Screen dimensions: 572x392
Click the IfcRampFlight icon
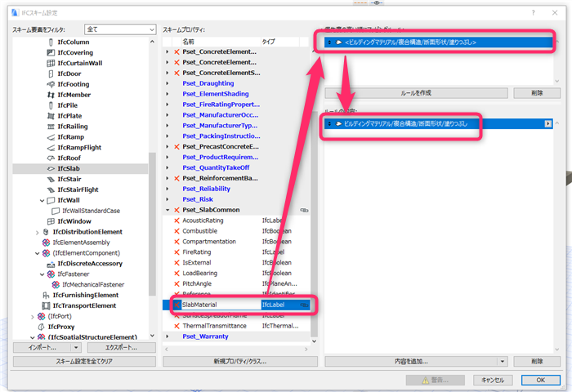[51, 148]
